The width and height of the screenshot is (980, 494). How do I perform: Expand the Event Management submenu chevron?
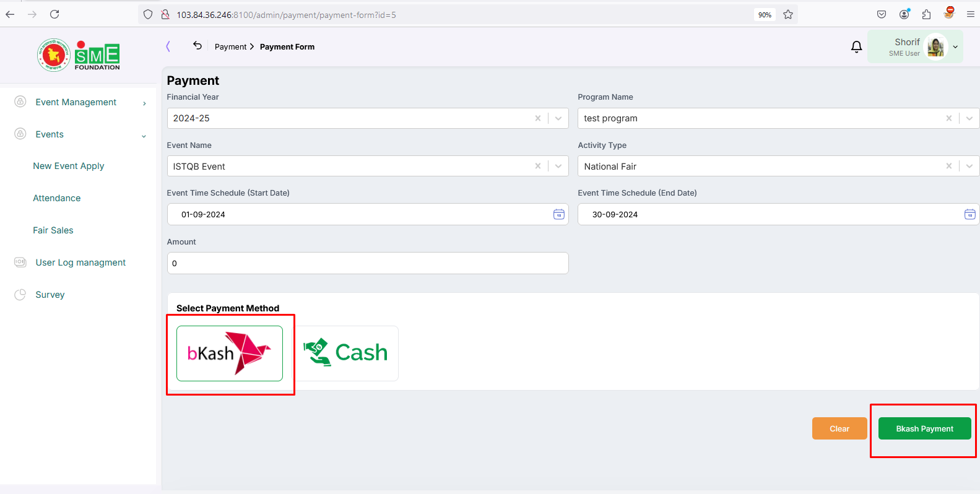pos(144,103)
